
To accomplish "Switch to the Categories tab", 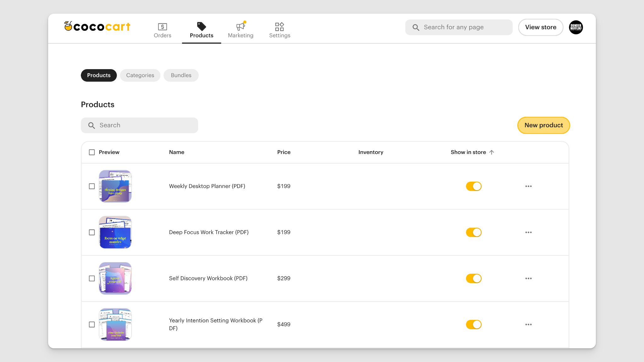I will [140, 75].
